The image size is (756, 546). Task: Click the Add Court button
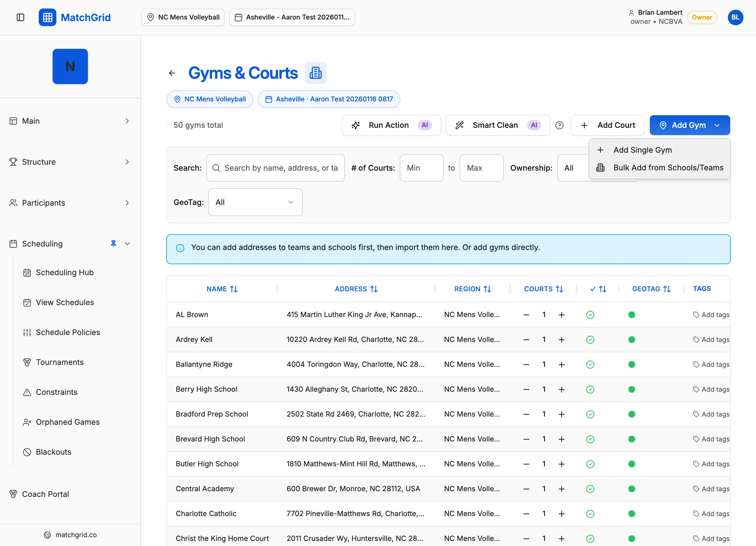(x=607, y=125)
